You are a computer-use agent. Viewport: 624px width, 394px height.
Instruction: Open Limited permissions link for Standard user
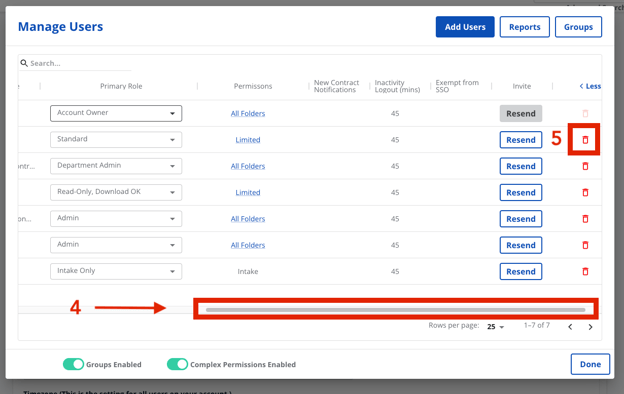tap(248, 140)
